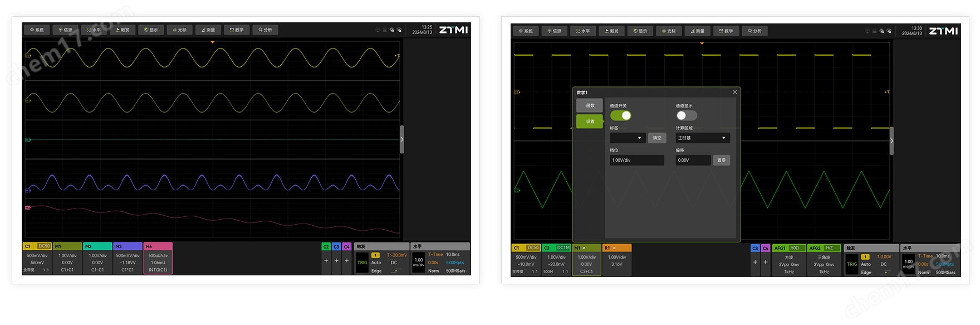The height and width of the screenshot is (325, 980).
Task: Close the 数学1 dialog
Action: pyautogui.click(x=734, y=92)
